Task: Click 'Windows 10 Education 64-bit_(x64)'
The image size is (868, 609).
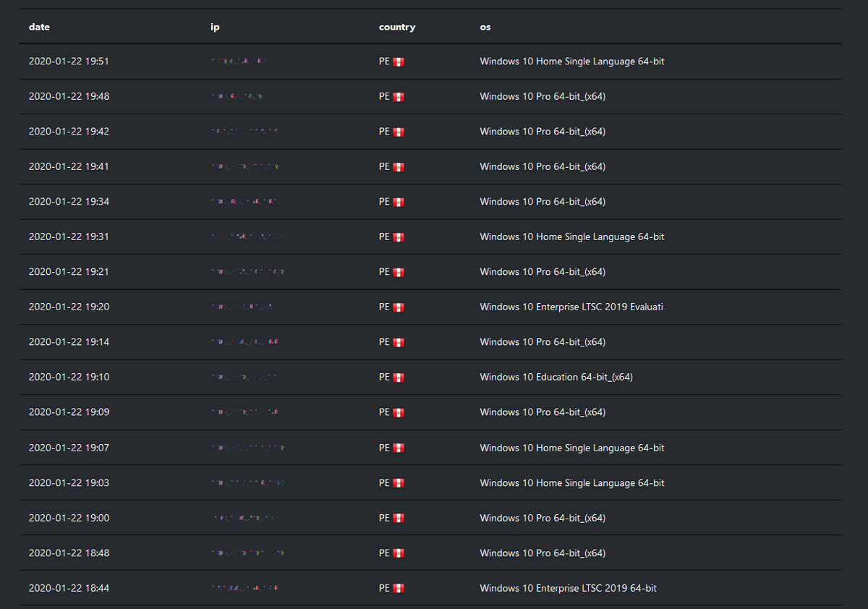Action: tap(556, 377)
